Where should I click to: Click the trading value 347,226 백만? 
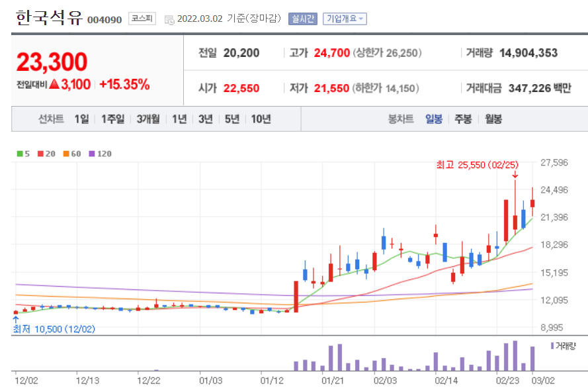[x=540, y=88]
